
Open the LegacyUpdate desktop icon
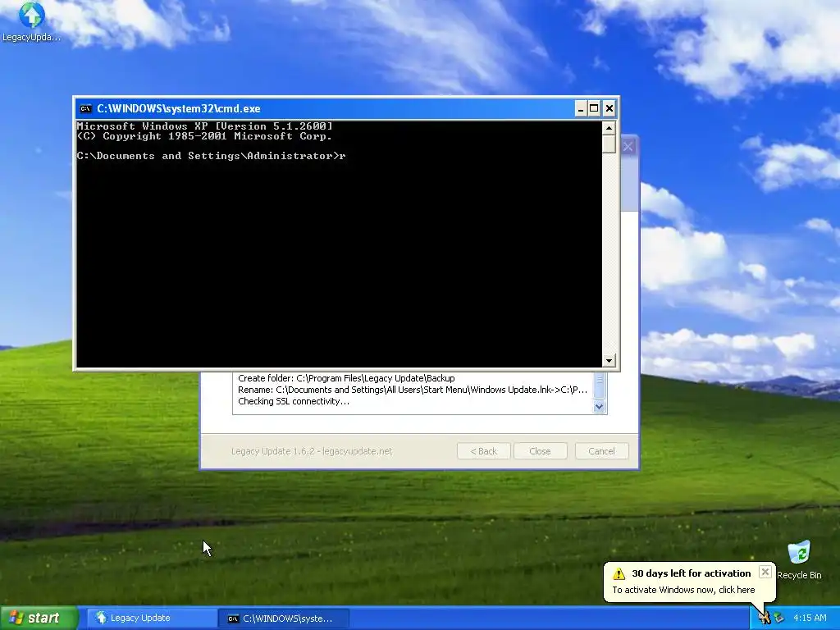(31, 21)
